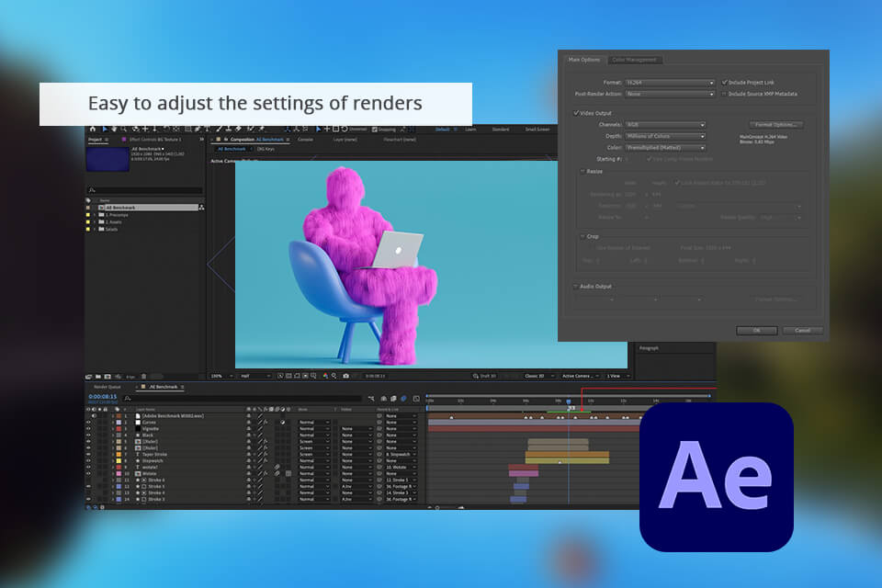Select the Small Screen workspace
The image size is (882, 588).
(537, 130)
